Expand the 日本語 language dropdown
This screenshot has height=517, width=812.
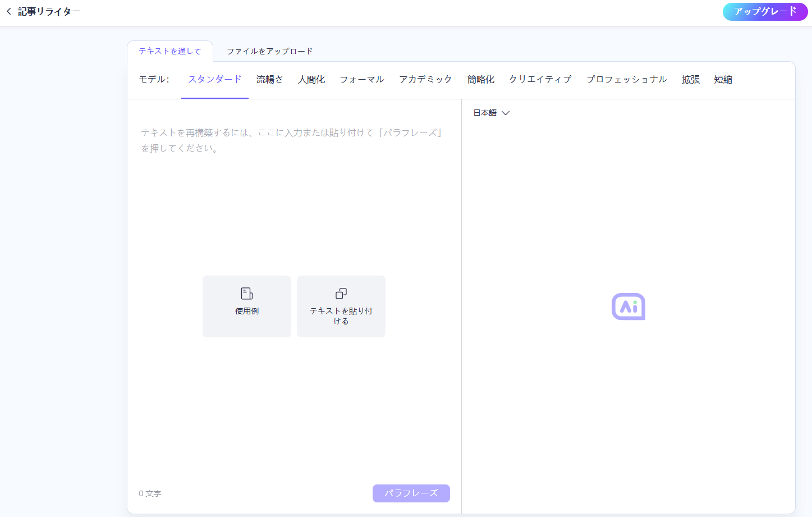point(492,113)
